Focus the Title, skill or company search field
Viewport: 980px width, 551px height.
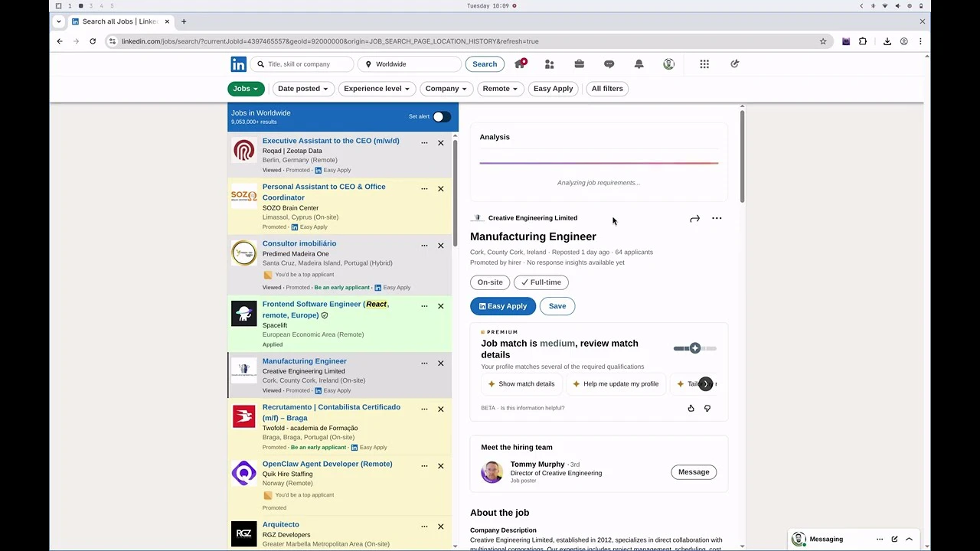[302, 64]
